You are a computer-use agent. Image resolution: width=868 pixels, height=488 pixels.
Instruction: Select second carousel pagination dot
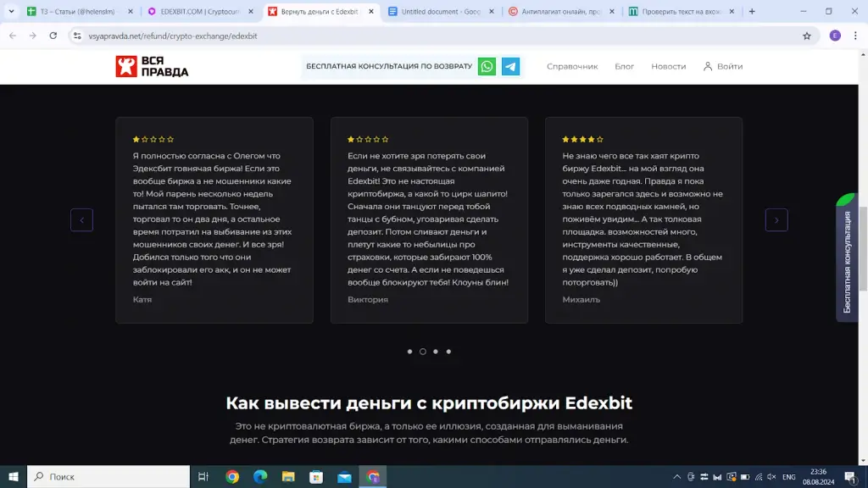422,352
